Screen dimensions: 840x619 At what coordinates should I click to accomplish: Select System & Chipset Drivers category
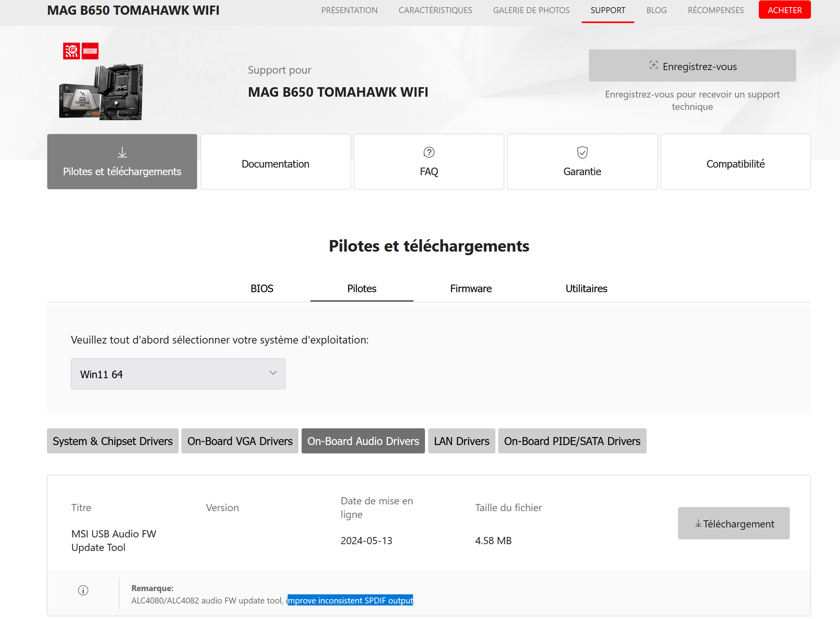[x=113, y=441]
